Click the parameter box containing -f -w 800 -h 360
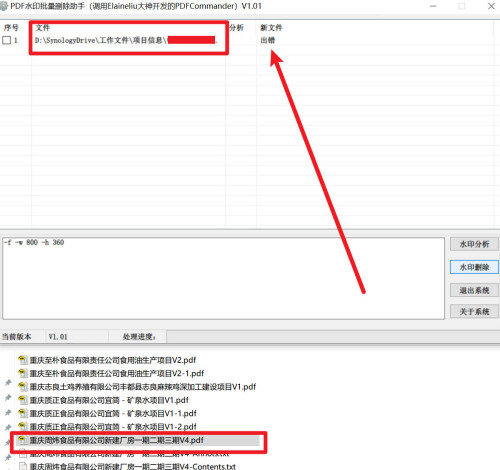Screen dimensions: 500x470 (x=224, y=278)
